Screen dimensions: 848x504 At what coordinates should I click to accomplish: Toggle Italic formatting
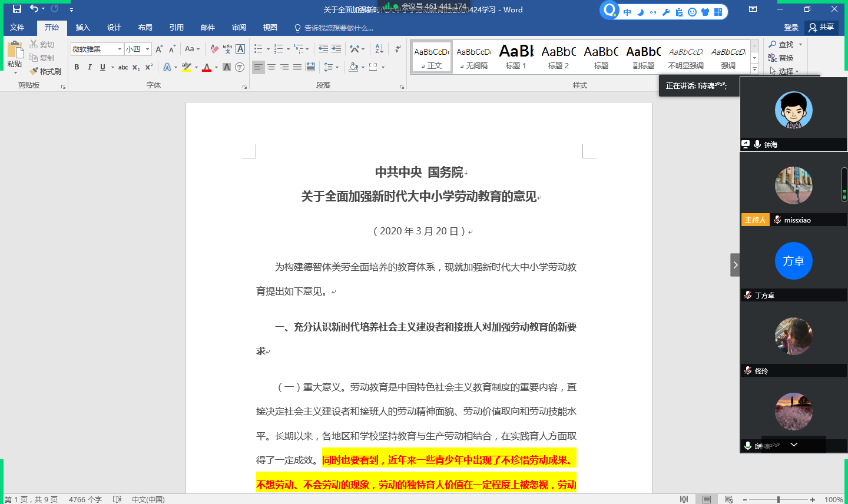[x=90, y=67]
